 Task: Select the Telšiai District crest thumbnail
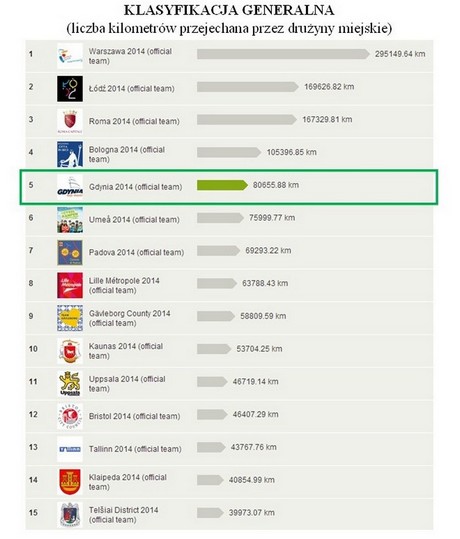tap(70, 515)
